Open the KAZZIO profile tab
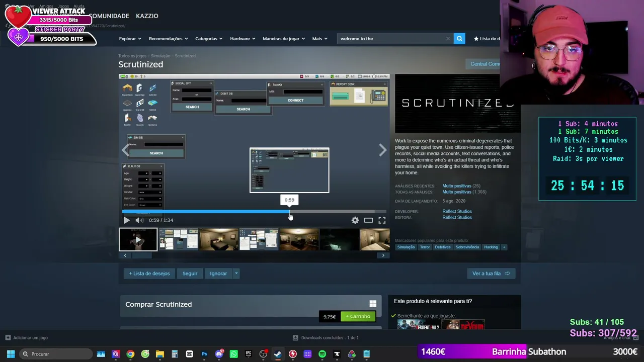 tap(147, 16)
